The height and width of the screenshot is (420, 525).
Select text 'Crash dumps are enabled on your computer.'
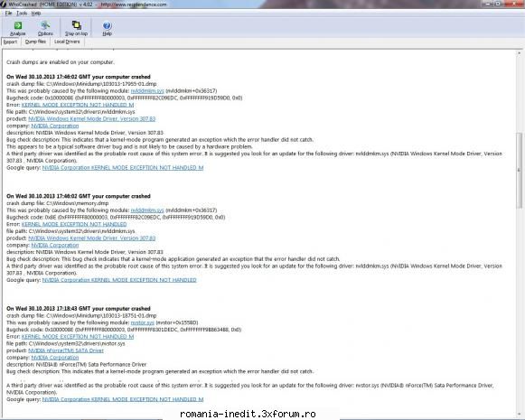click(61, 62)
